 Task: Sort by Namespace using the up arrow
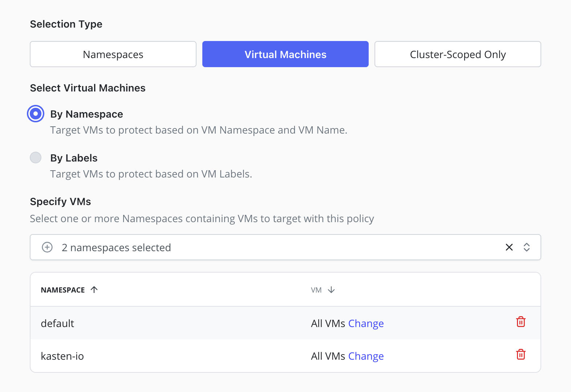[94, 290]
